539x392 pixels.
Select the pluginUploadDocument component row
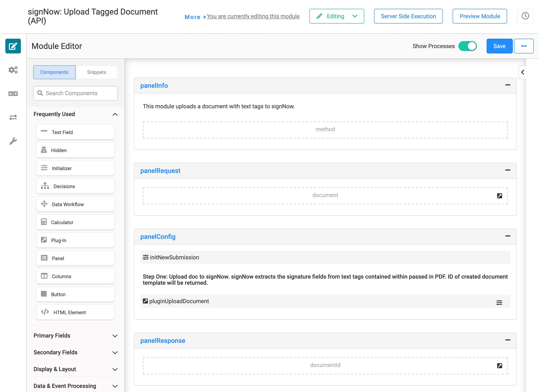[x=325, y=301]
